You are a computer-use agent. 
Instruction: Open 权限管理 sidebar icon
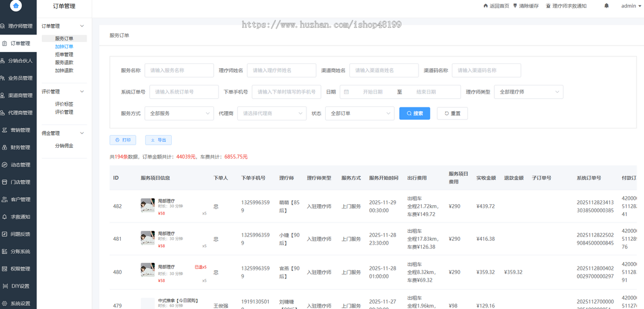[x=5, y=269]
